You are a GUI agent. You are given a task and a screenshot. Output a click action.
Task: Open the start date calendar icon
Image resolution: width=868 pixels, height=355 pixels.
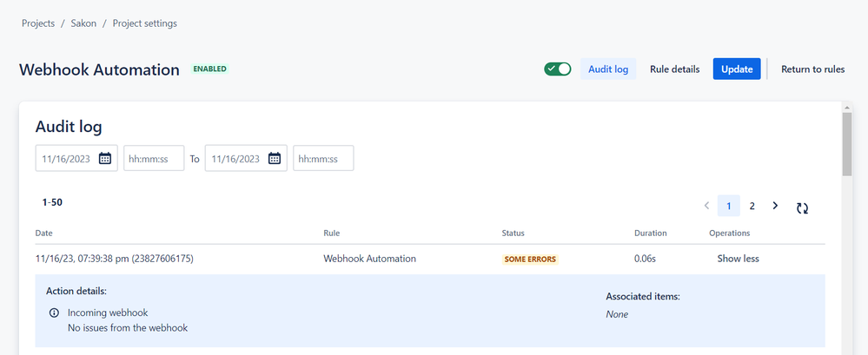tap(105, 158)
